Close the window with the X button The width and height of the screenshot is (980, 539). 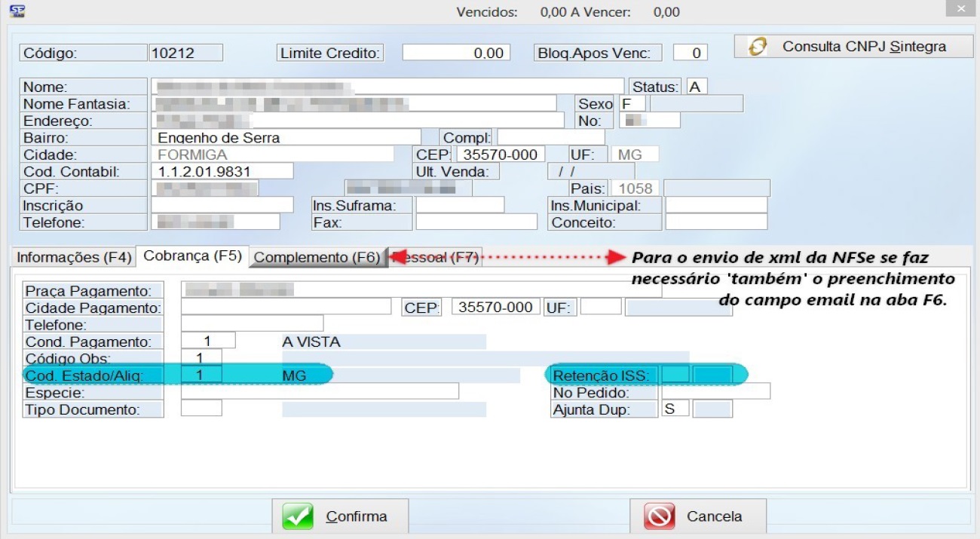tap(960, 10)
